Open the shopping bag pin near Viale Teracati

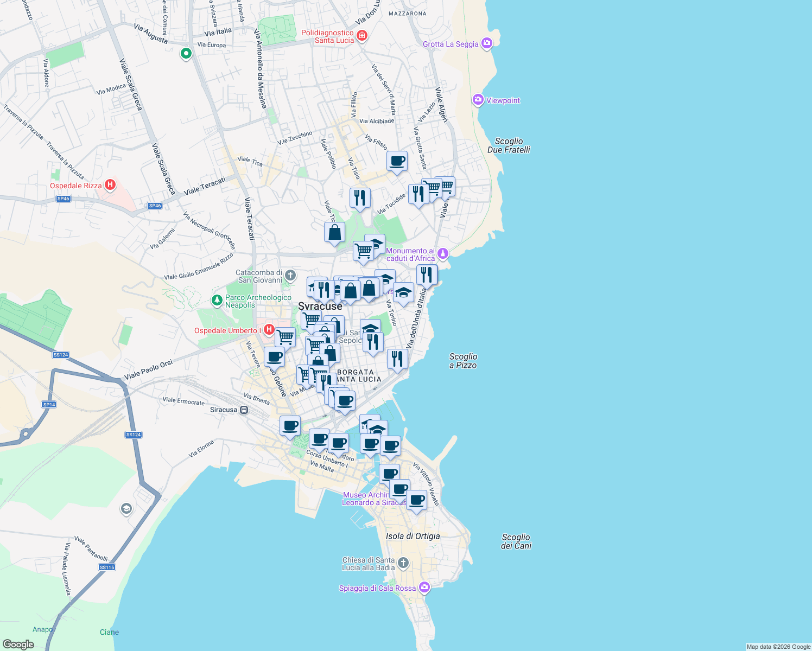pos(334,232)
